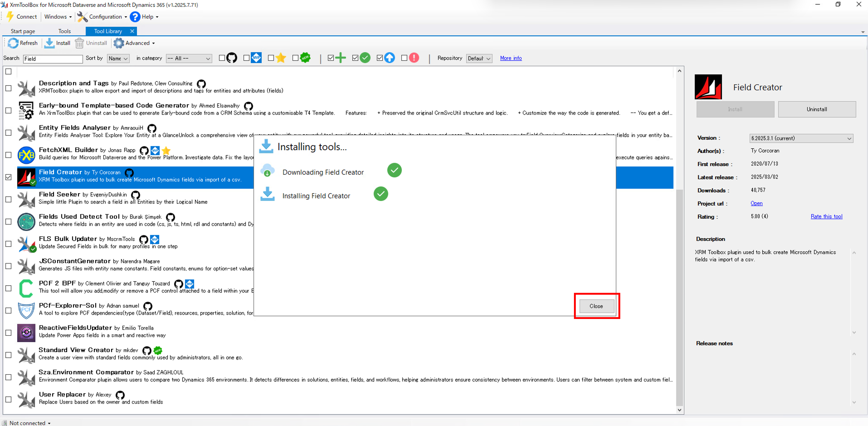The height and width of the screenshot is (426, 868).
Task: Click the green NEW tools filter icon
Action: [x=305, y=58]
